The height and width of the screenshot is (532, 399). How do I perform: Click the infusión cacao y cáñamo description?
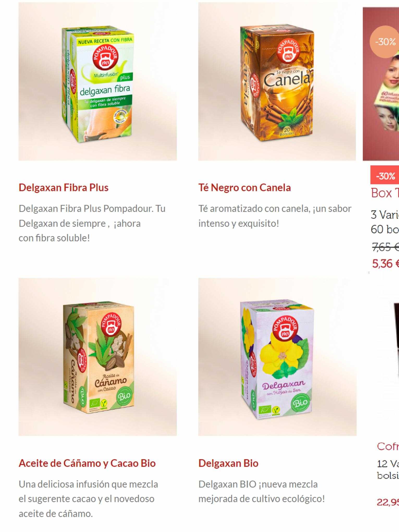coord(88,499)
